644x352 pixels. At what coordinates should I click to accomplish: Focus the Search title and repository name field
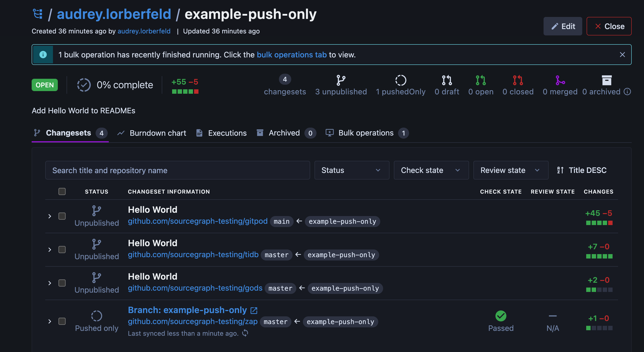(178, 170)
